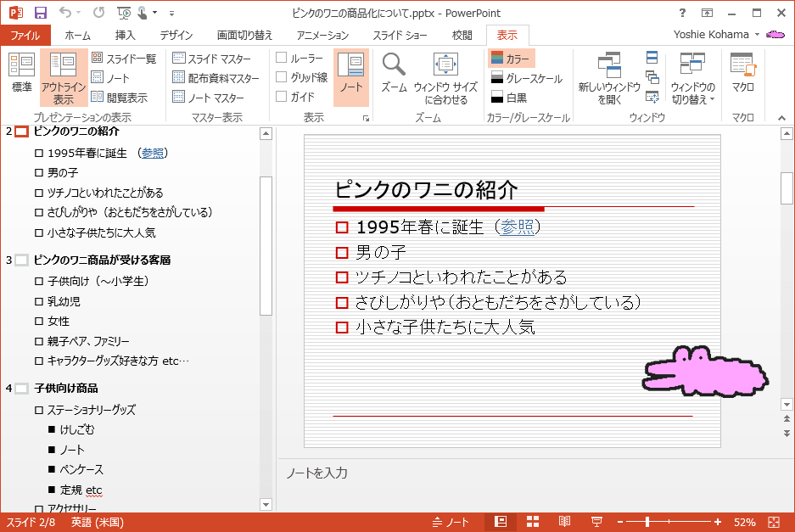Open ribbon display options button
795x532 pixels.
(x=707, y=13)
